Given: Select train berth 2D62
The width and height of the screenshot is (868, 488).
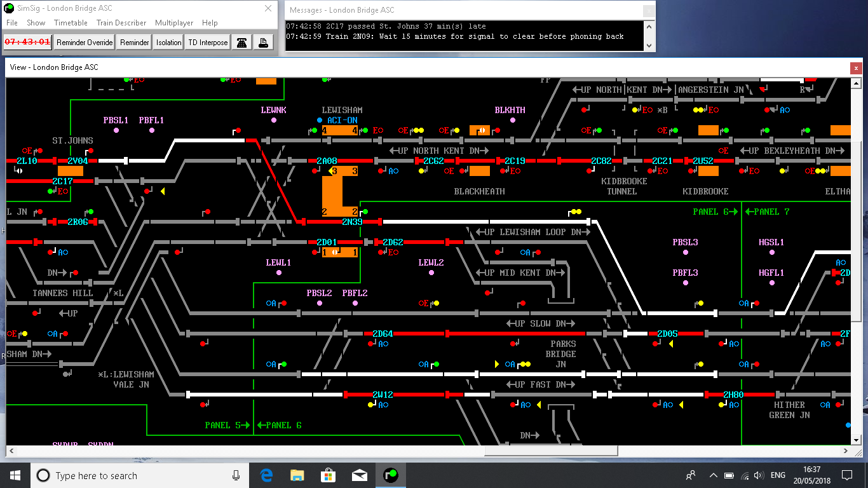Looking at the screenshot, I should tap(393, 242).
